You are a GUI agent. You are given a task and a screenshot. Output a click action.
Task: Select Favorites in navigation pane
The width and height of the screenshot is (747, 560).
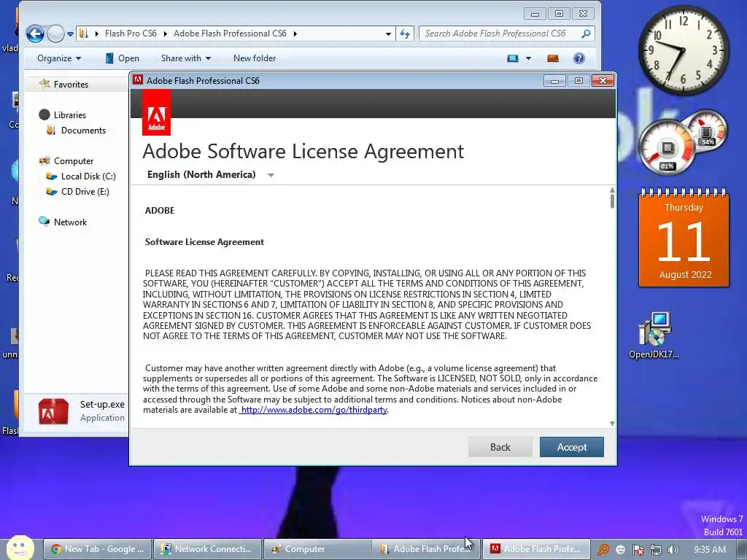pos(71,85)
